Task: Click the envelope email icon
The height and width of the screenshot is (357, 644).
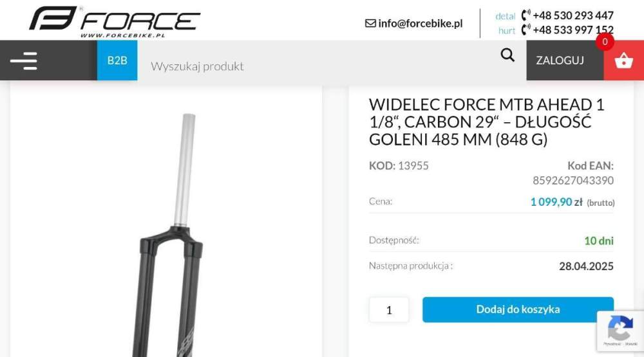Action: (x=370, y=23)
